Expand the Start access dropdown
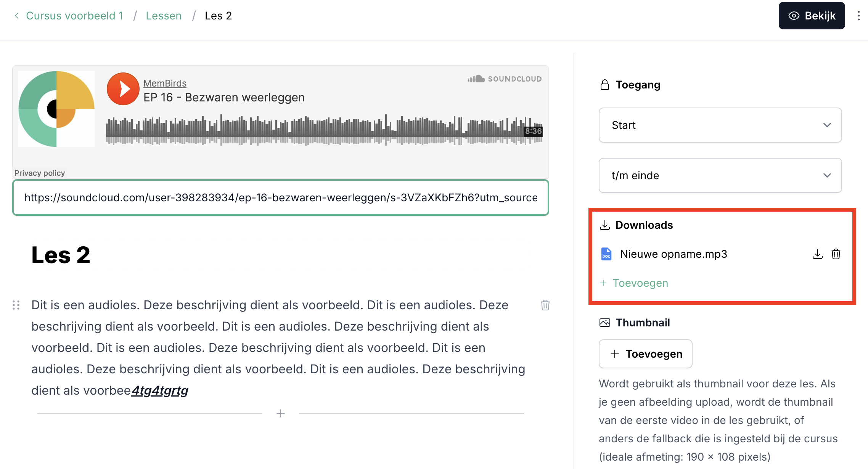868x469 pixels. (720, 125)
